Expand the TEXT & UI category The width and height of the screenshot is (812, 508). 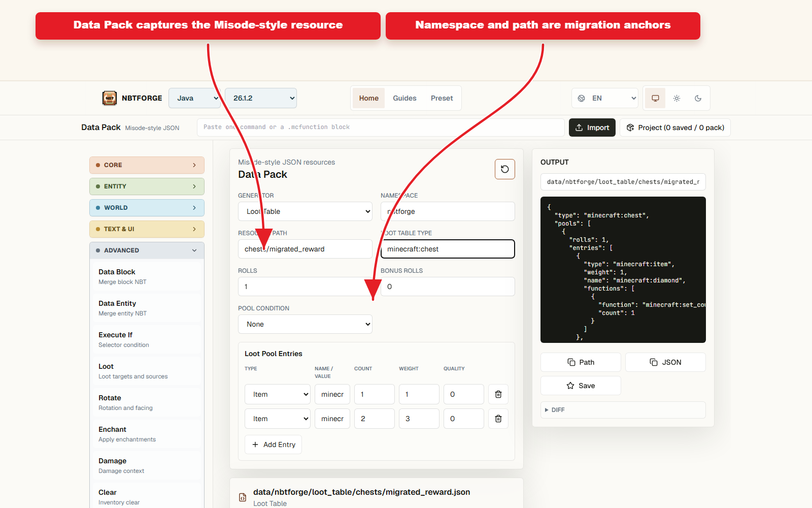tap(147, 229)
